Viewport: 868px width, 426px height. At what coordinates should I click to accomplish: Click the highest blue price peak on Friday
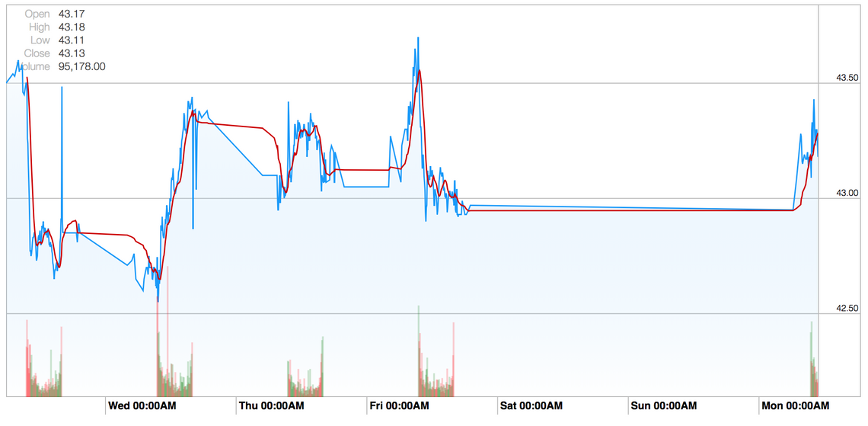point(418,38)
